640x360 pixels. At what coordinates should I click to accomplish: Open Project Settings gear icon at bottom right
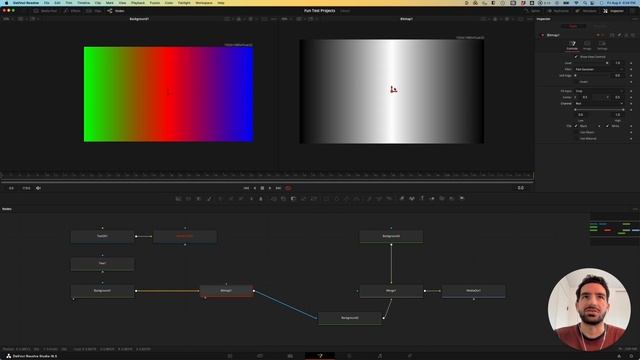[x=631, y=356]
